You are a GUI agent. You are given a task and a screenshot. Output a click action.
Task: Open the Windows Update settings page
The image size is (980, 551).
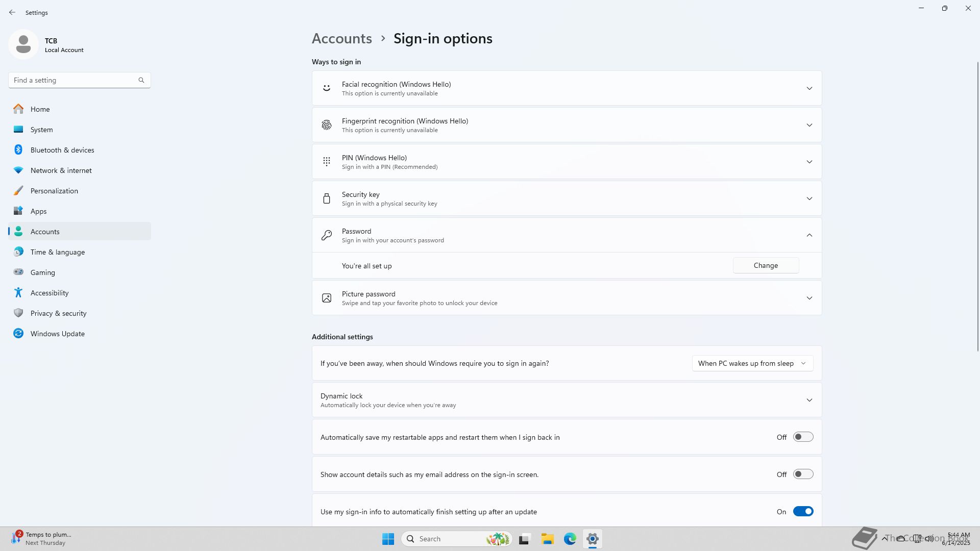point(57,334)
